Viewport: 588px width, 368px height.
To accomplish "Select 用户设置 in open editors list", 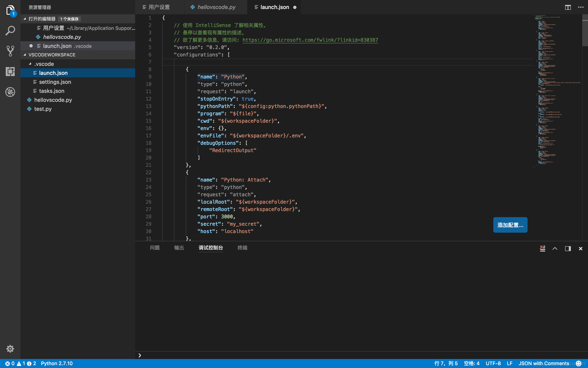I will tap(78, 28).
